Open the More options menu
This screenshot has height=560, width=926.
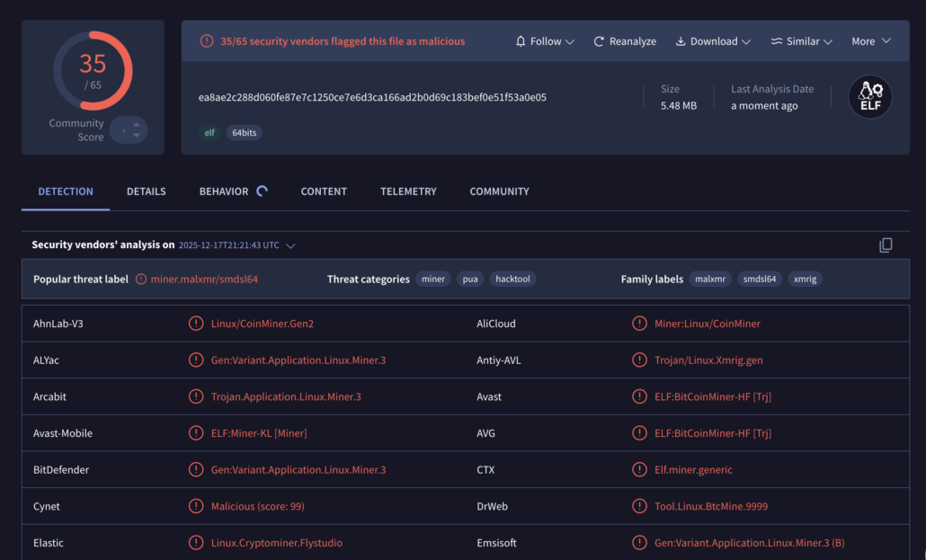click(x=870, y=41)
